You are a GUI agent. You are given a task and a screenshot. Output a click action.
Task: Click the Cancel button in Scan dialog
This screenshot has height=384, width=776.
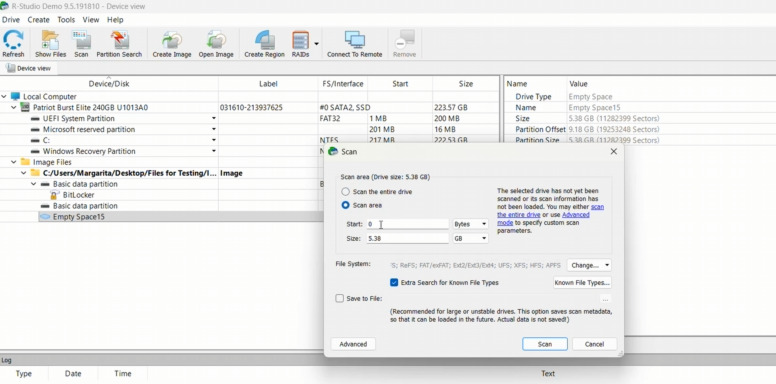coord(594,344)
